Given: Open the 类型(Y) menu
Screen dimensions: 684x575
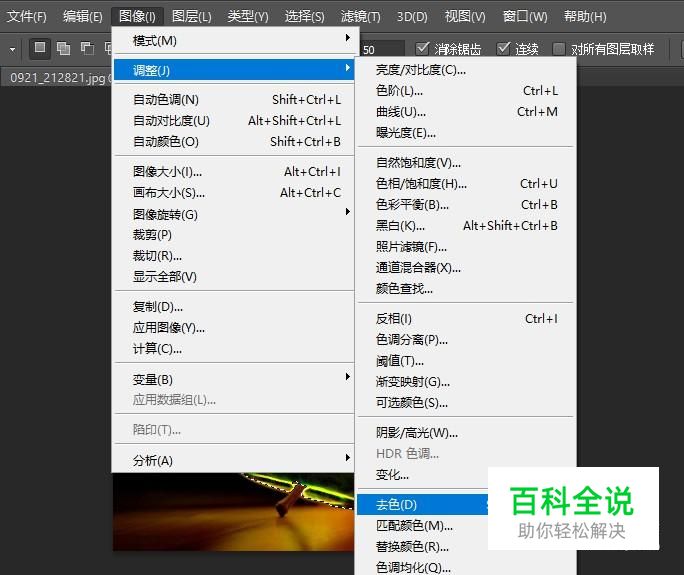Looking at the screenshot, I should (248, 17).
